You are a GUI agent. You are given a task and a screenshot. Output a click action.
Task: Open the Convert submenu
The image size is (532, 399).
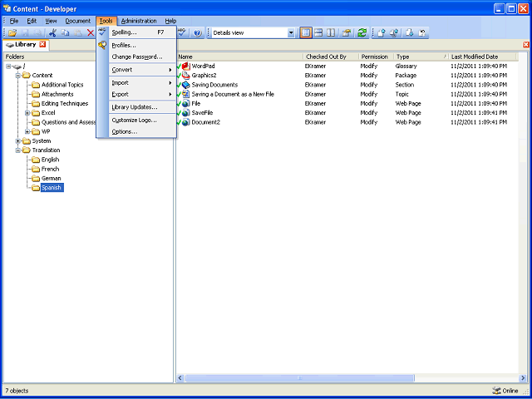[136, 70]
